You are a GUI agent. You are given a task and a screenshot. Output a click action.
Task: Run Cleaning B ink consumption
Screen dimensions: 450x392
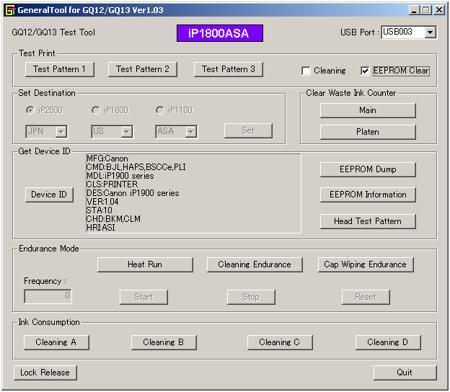(164, 342)
